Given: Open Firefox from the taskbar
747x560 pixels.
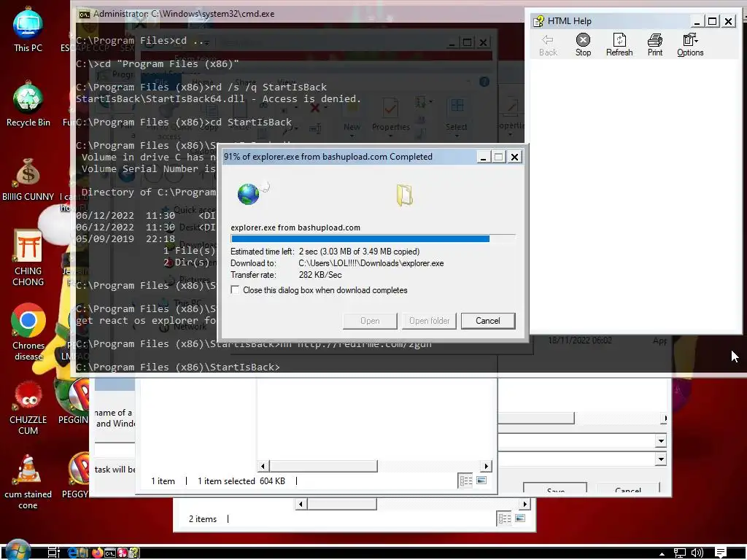Looking at the screenshot, I should [97, 553].
